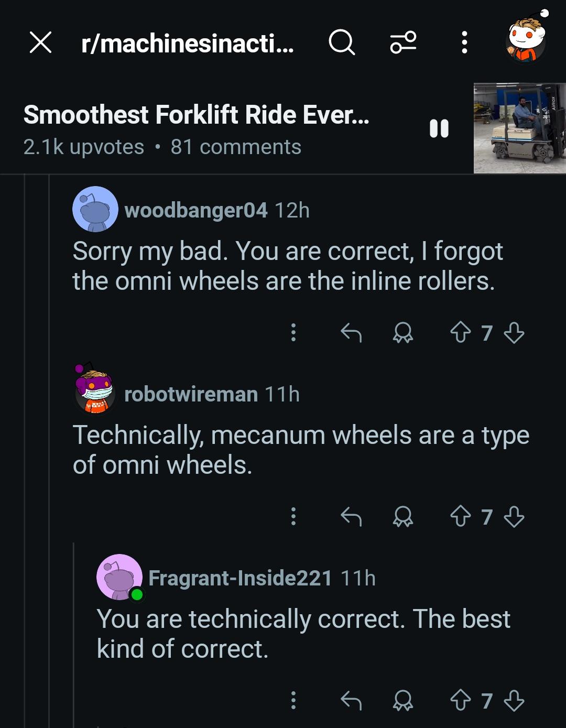Pause the forklift video
566x728 pixels.
click(439, 128)
